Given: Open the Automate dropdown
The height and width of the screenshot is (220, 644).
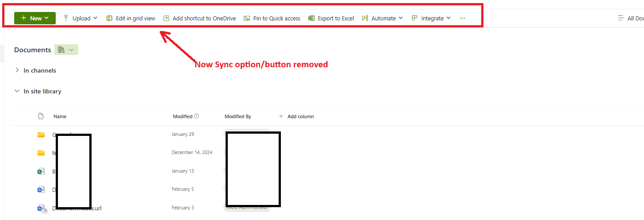Looking at the screenshot, I should point(383,18).
